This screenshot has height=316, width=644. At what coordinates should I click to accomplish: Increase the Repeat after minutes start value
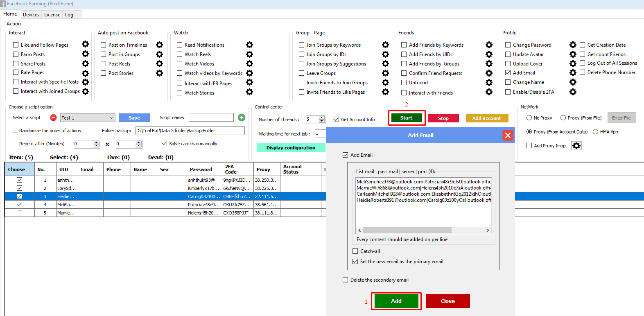(x=97, y=142)
